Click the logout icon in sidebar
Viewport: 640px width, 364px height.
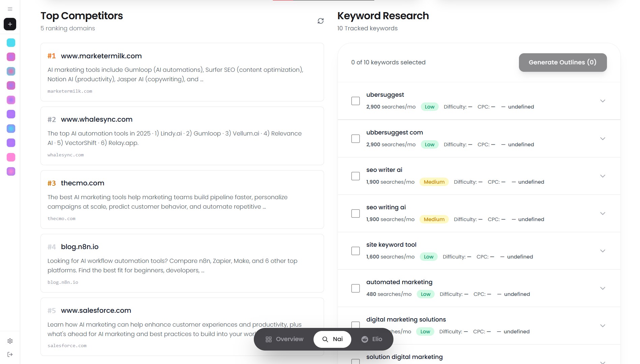pyautogui.click(x=10, y=354)
